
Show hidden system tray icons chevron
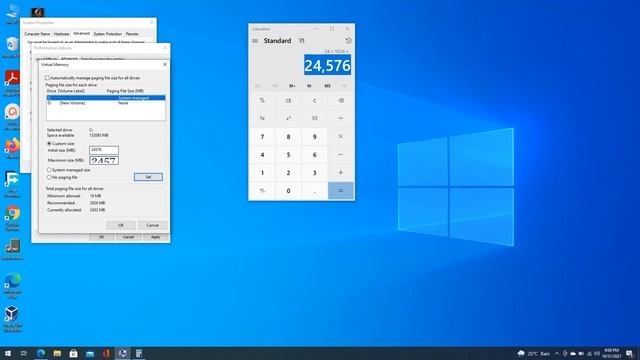556,353
